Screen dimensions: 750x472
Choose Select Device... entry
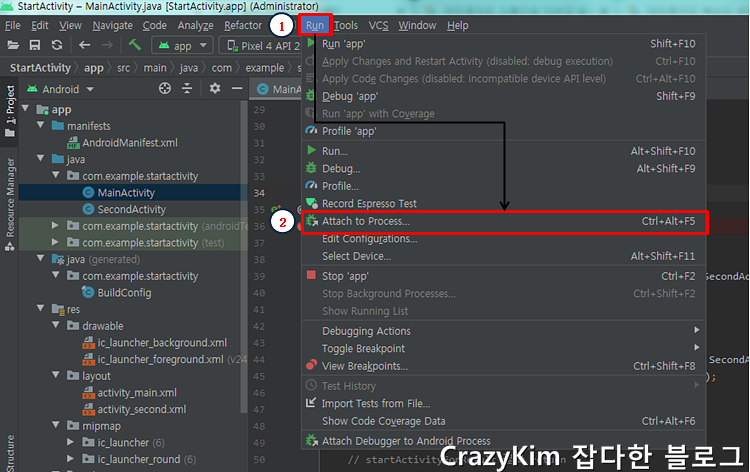tap(504, 256)
